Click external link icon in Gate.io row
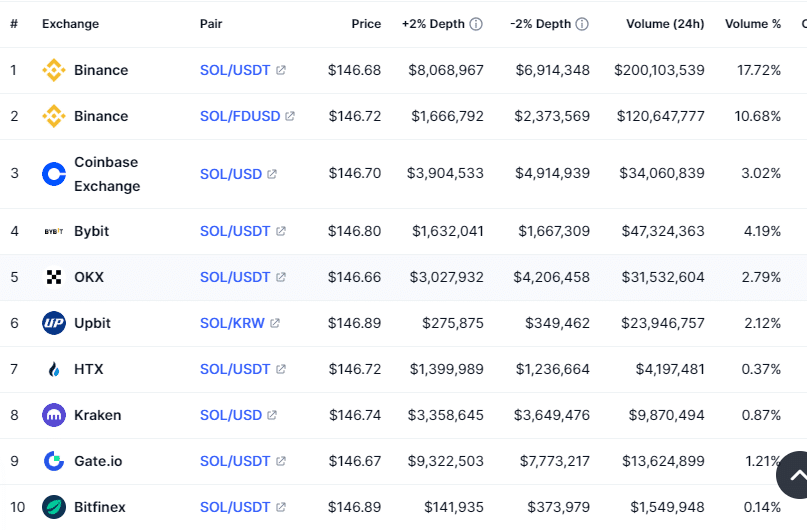 pyautogui.click(x=280, y=461)
